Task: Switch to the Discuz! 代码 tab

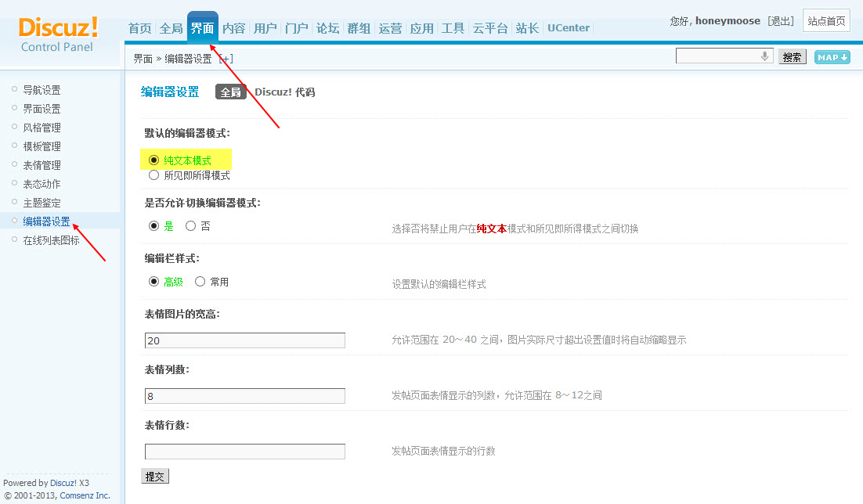Action: coord(284,92)
